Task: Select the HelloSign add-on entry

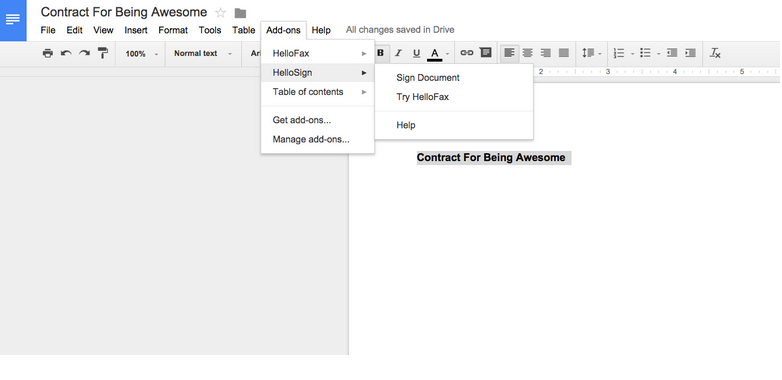Action: [x=318, y=73]
